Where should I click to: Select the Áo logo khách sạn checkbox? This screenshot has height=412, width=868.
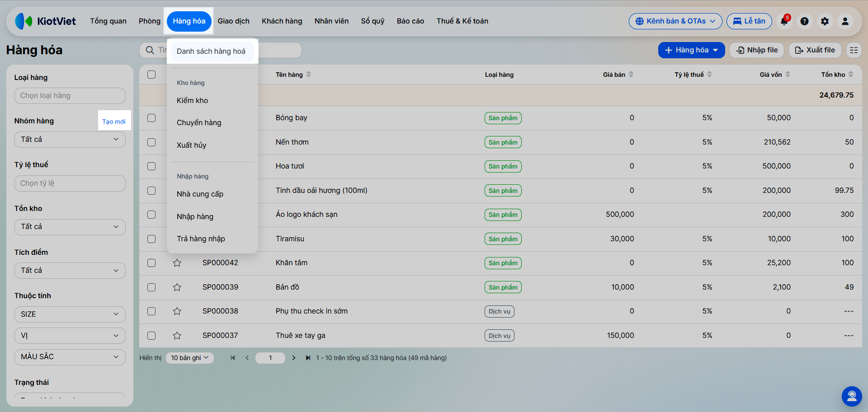(151, 215)
